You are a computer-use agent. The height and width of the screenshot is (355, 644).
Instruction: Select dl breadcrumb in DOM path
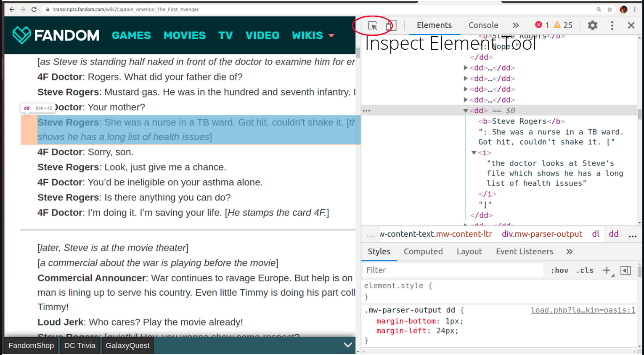tap(596, 234)
